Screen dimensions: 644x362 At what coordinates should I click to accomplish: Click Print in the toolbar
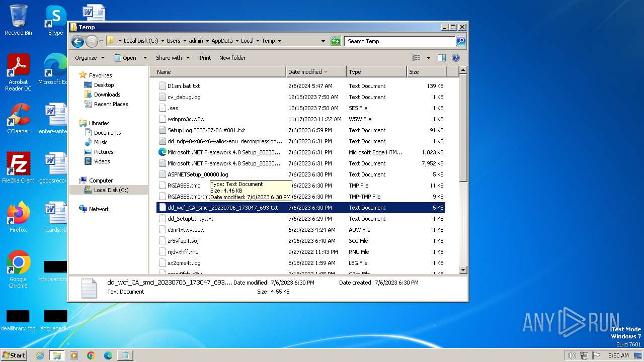pos(205,58)
